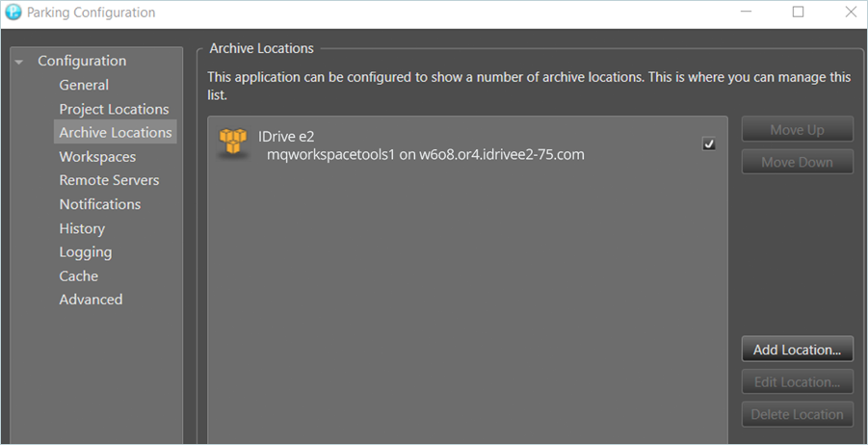Open Remote Servers settings
This screenshot has width=868, height=445.
click(x=109, y=180)
